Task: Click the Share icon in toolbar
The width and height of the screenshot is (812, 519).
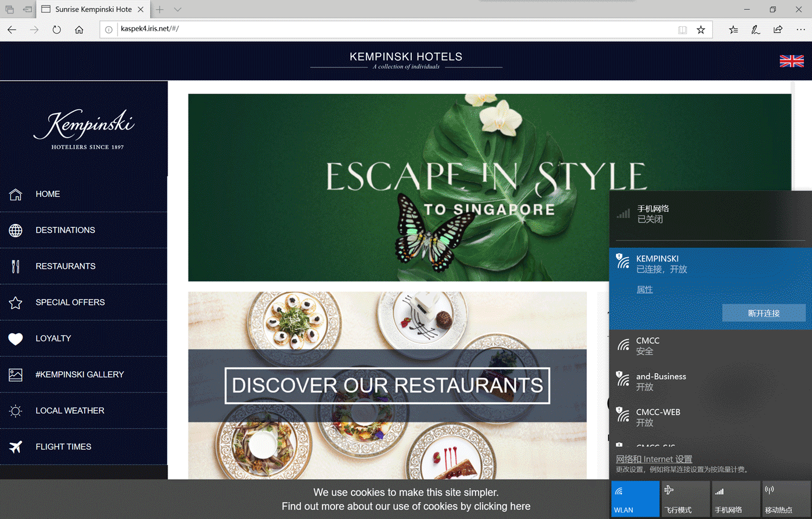Action: tap(778, 30)
